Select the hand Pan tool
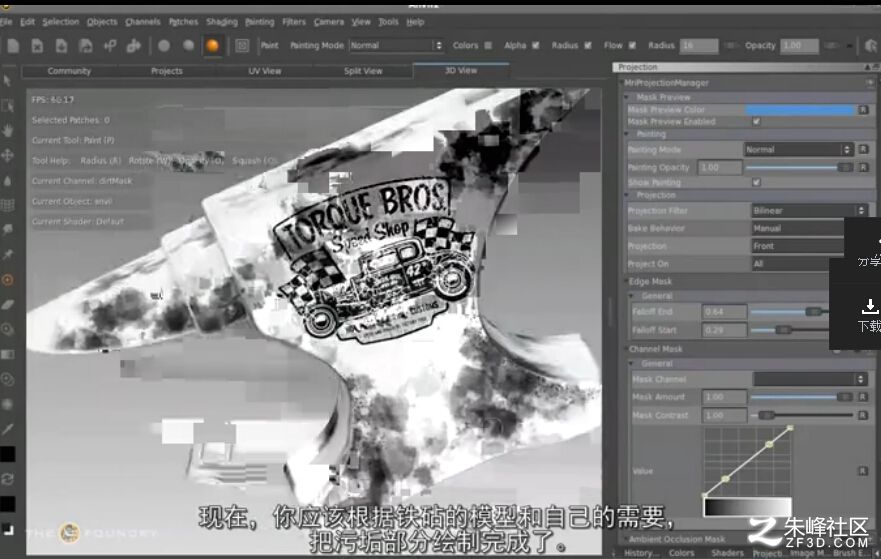 [7, 130]
